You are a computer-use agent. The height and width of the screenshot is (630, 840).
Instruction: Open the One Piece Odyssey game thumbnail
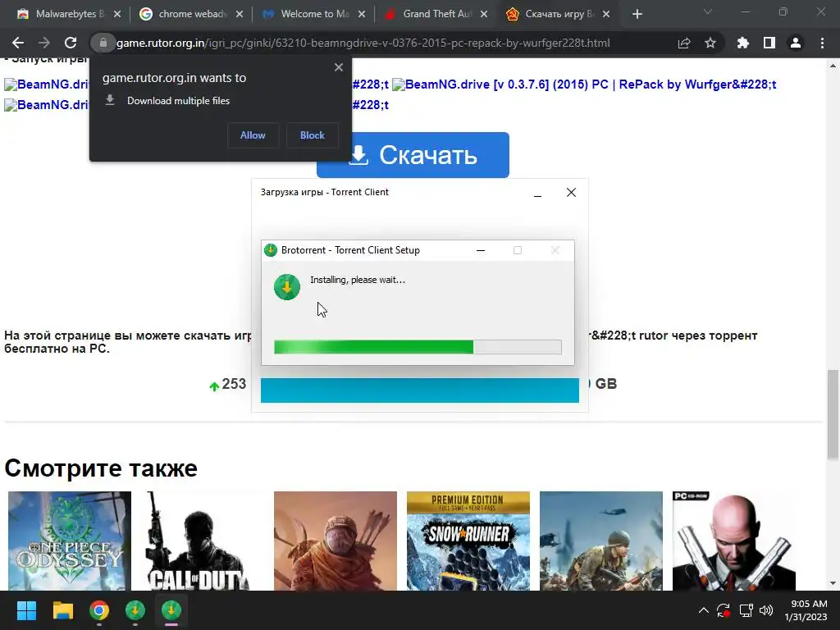(x=70, y=541)
